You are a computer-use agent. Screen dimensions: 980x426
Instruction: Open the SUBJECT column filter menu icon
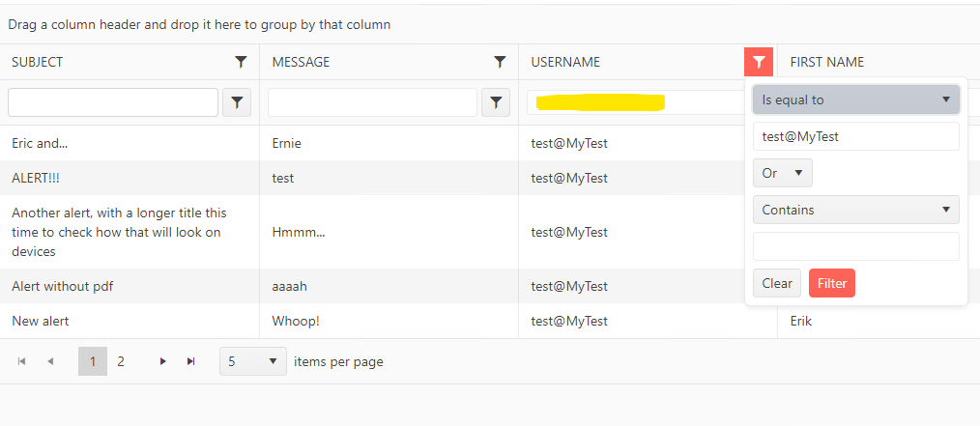tap(241, 62)
